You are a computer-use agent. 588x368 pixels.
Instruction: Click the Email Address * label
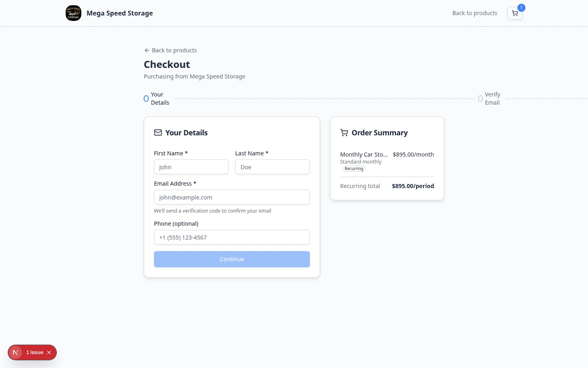[x=175, y=184]
